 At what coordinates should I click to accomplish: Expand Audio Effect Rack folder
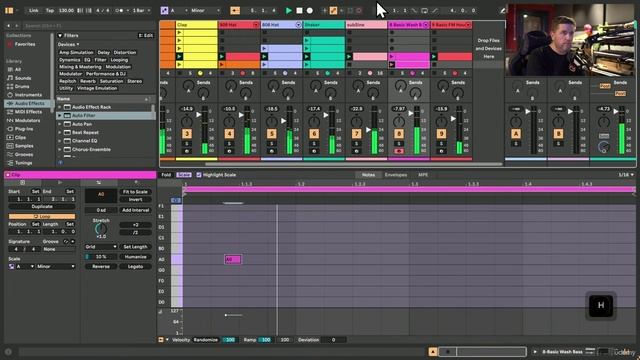click(x=60, y=107)
